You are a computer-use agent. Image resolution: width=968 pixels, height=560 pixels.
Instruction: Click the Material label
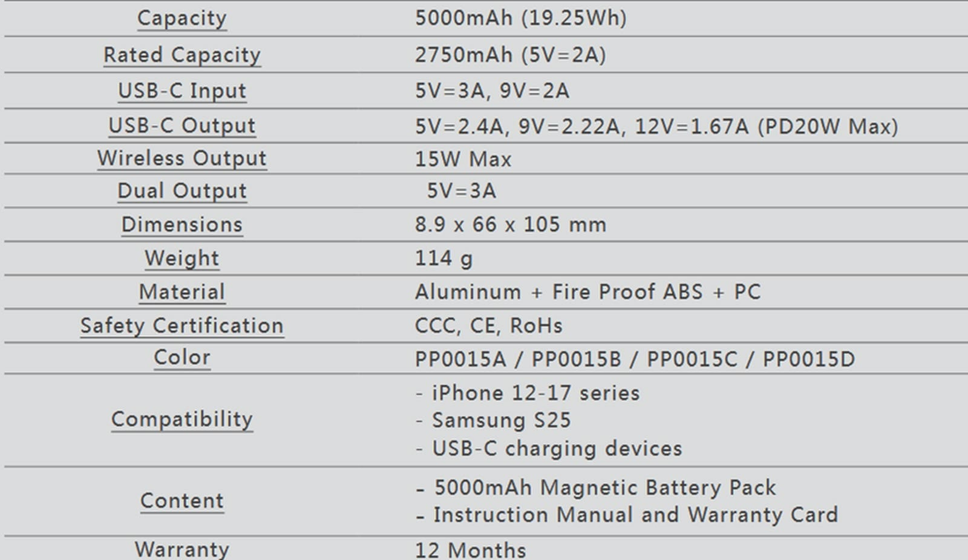[181, 292]
